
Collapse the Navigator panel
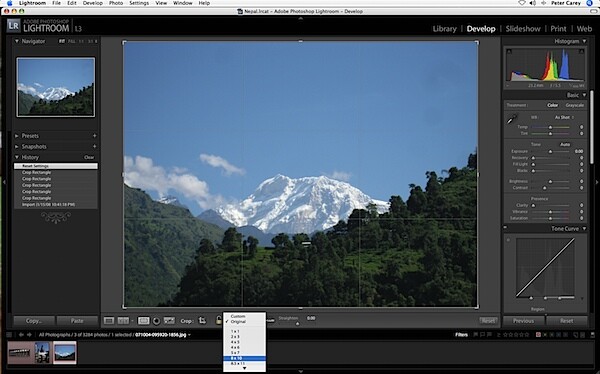click(16, 41)
